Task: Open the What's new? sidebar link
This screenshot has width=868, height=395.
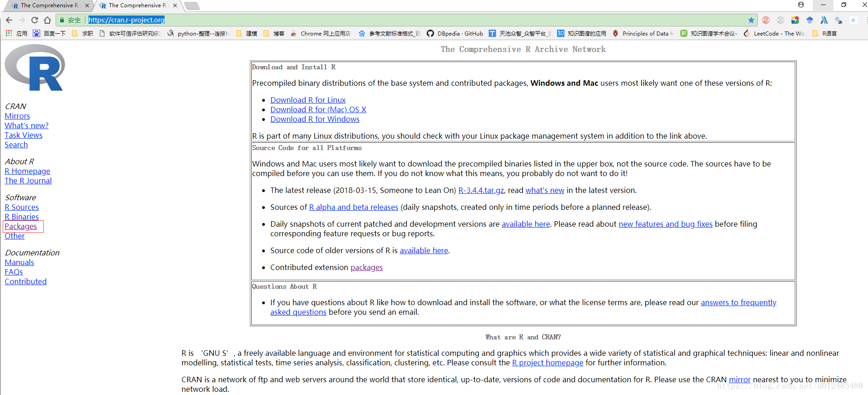Action: point(26,125)
